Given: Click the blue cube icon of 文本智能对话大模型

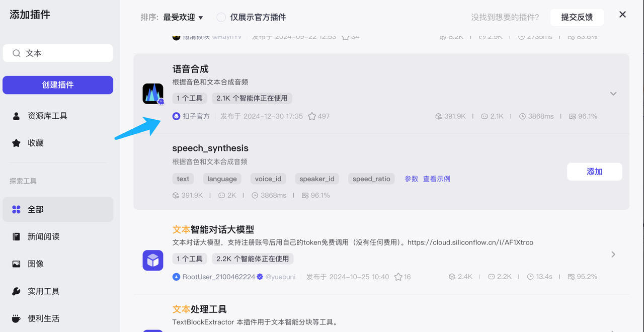Looking at the screenshot, I should (152, 260).
